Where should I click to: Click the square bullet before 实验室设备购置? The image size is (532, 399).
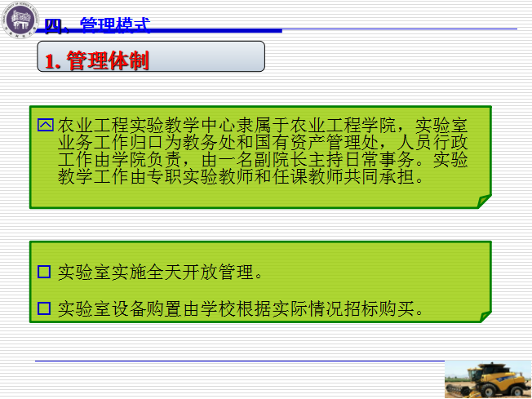coord(45,308)
